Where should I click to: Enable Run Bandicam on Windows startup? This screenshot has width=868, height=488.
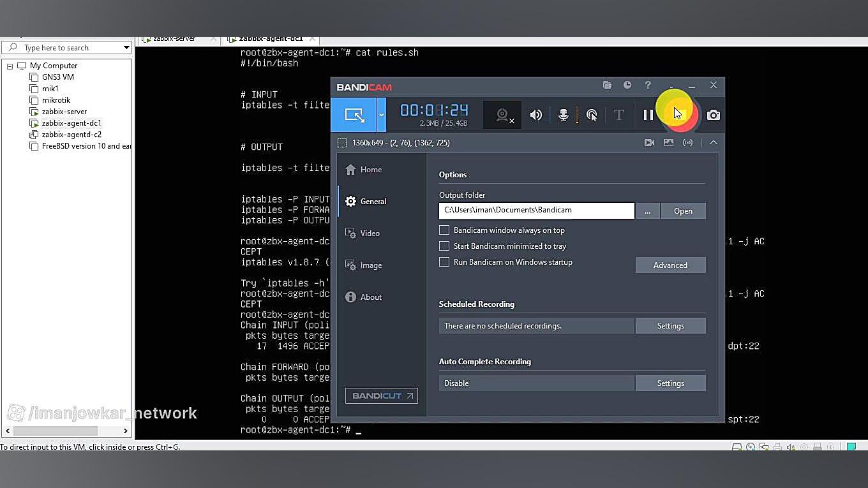[444, 262]
